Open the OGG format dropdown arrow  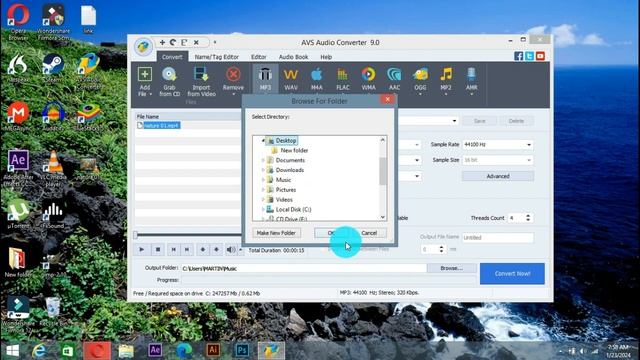point(420,95)
